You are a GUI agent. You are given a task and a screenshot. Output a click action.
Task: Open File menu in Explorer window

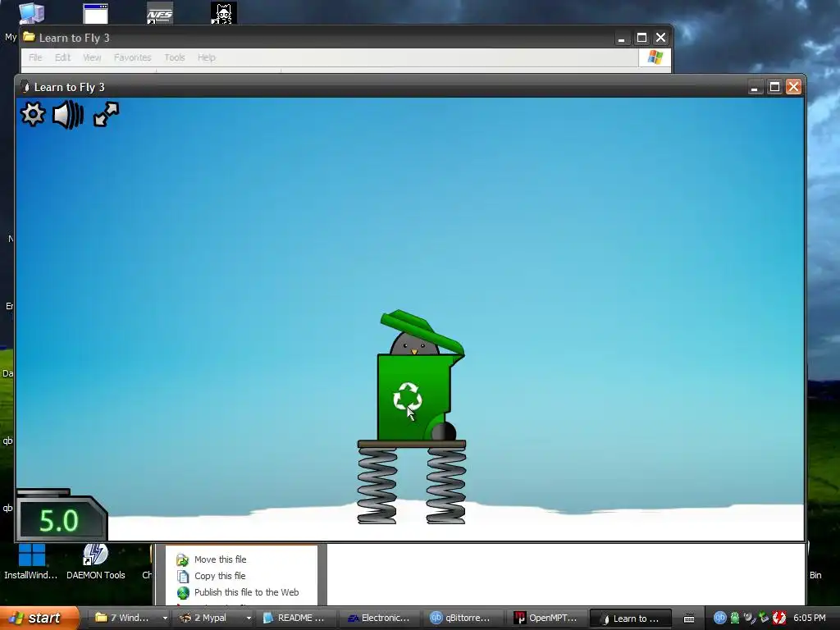(x=35, y=57)
